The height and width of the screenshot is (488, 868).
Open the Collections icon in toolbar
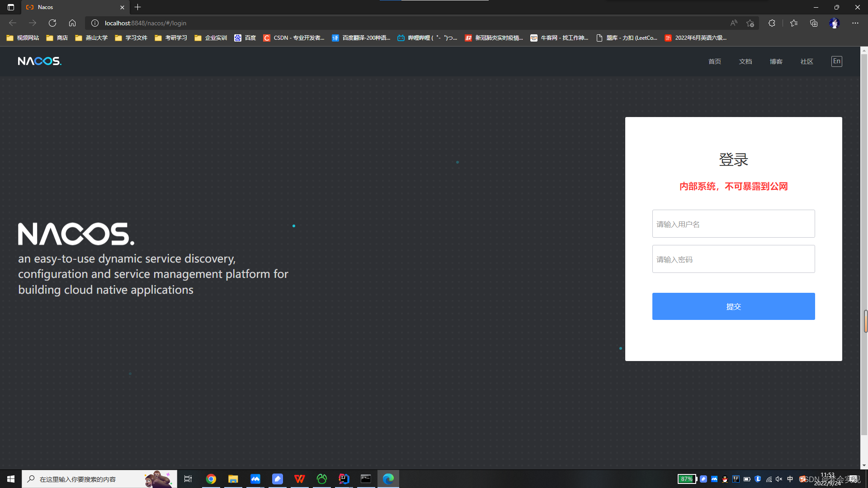click(814, 23)
